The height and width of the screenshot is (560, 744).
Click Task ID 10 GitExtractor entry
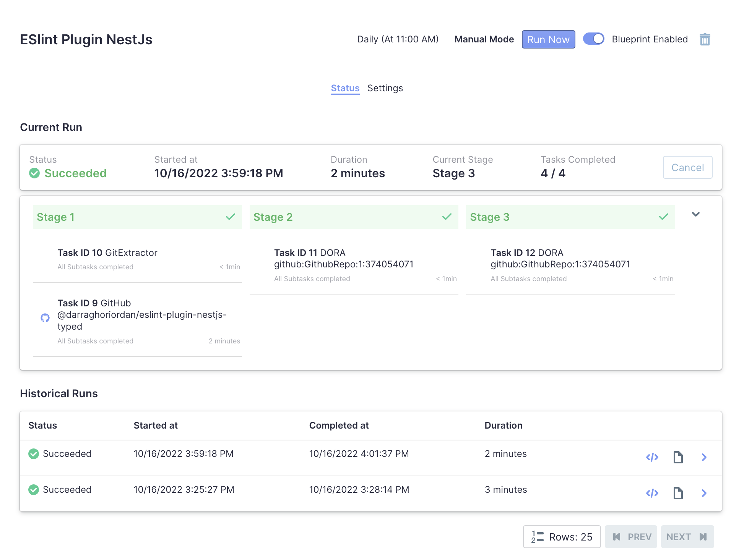click(x=137, y=259)
